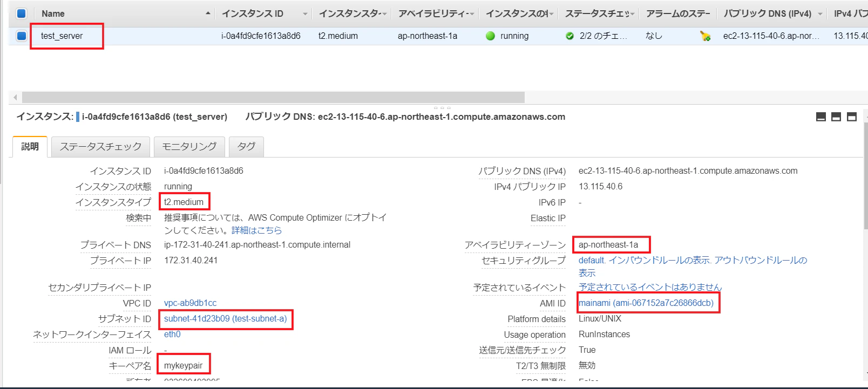868x389 pixels.
Task: Click the 予定されているイベントはありません link
Action: pyautogui.click(x=650, y=287)
